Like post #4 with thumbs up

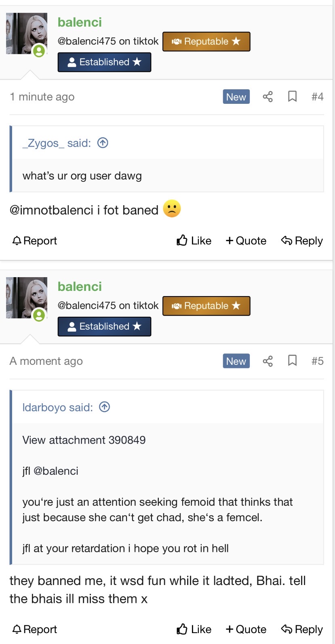coord(194,241)
